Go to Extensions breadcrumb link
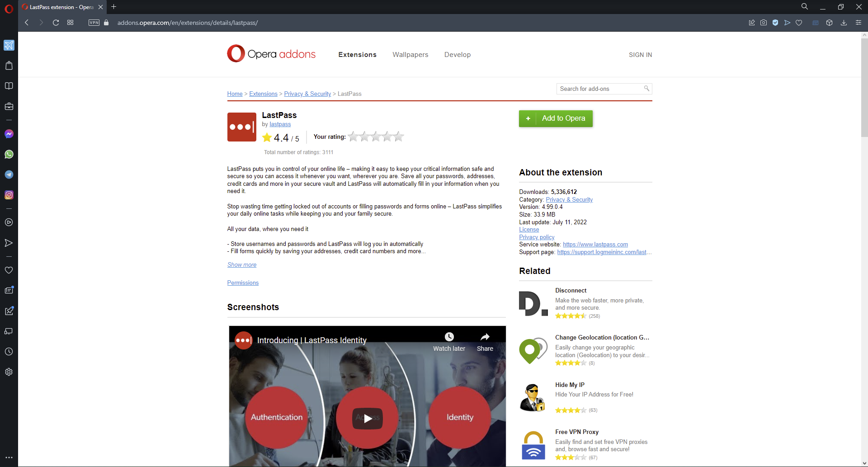 coord(263,94)
